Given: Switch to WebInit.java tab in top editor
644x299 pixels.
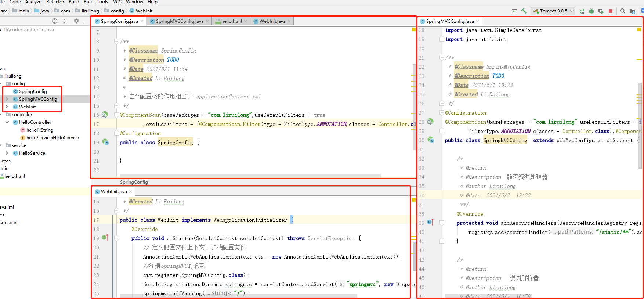Looking at the screenshot, I should pyautogui.click(x=272, y=21).
